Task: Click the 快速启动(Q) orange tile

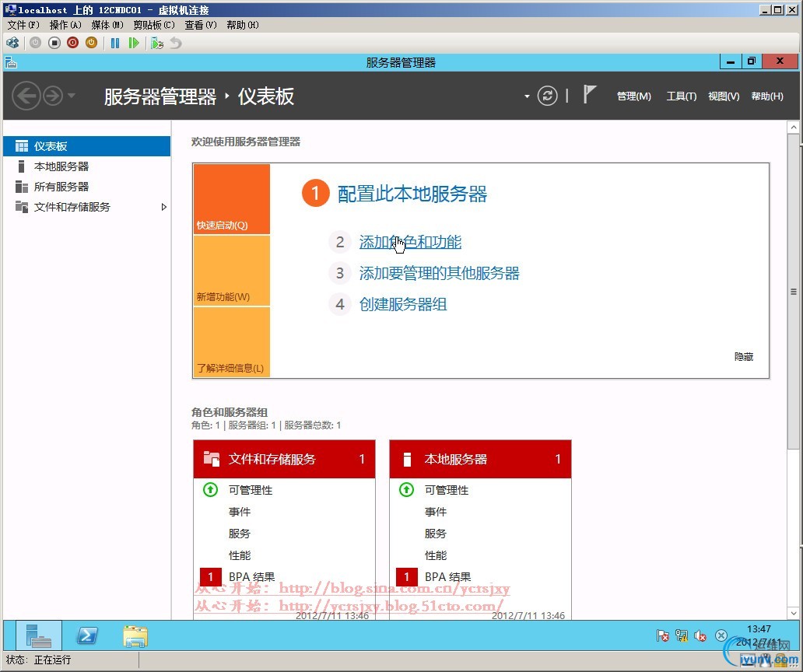Action: click(x=231, y=199)
